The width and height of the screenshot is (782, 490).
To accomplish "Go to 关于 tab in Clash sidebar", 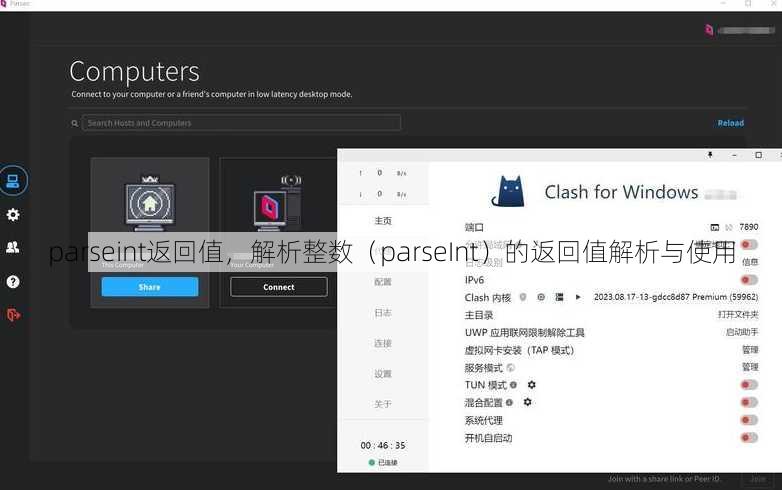I will [x=383, y=404].
